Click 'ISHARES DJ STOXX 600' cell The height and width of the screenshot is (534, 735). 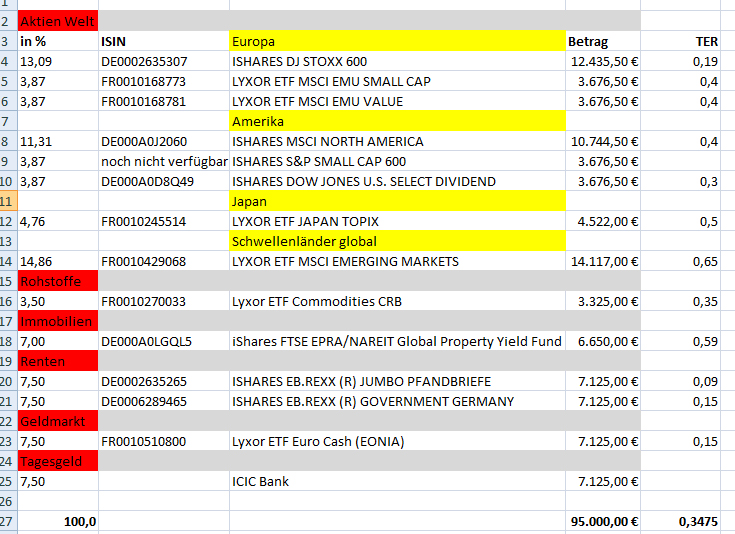pyautogui.click(x=398, y=61)
